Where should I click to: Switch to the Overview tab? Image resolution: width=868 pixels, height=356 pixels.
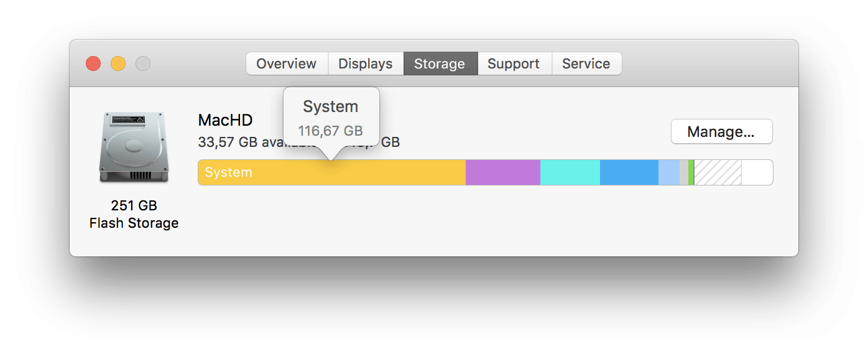[x=286, y=63]
